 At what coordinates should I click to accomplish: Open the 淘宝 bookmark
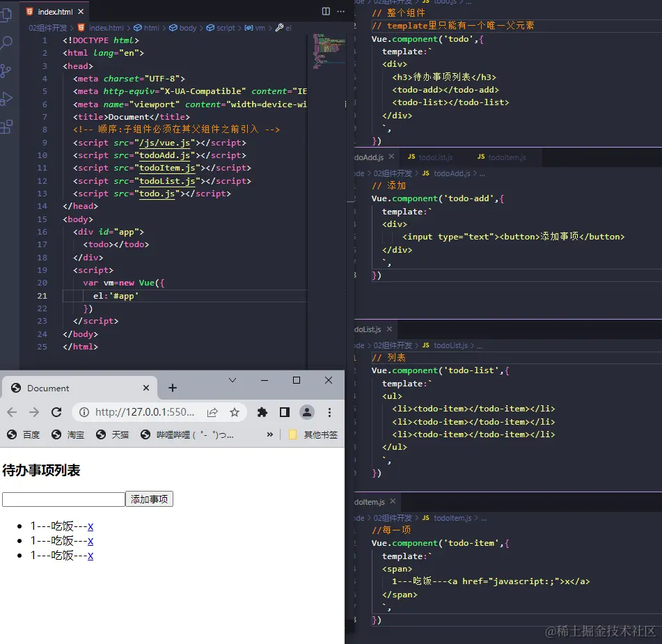point(68,434)
